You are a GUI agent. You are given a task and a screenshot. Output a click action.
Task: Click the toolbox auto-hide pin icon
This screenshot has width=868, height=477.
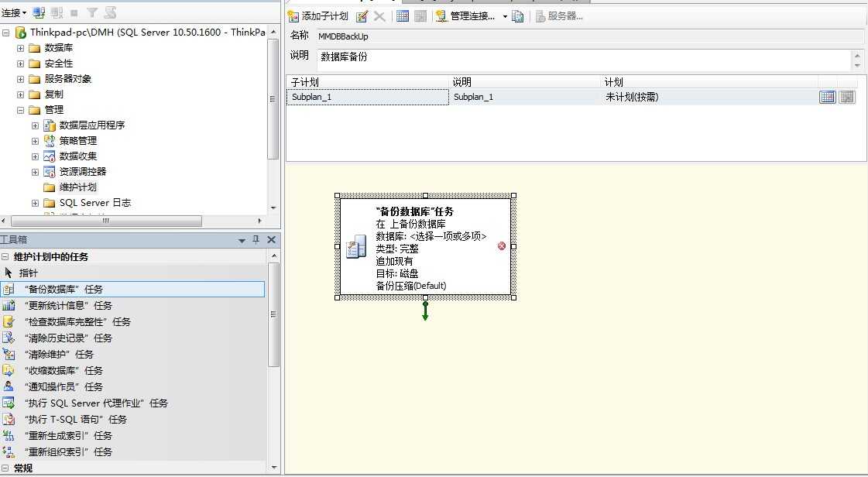tap(256, 239)
